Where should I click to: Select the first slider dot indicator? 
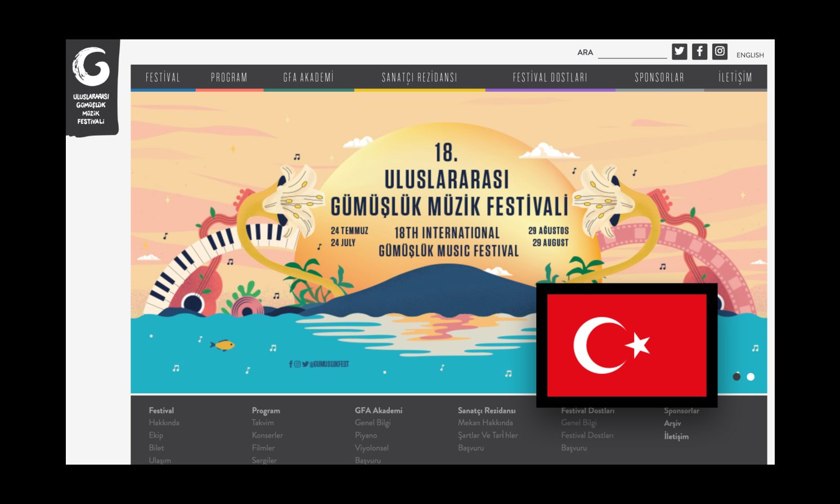[736, 377]
